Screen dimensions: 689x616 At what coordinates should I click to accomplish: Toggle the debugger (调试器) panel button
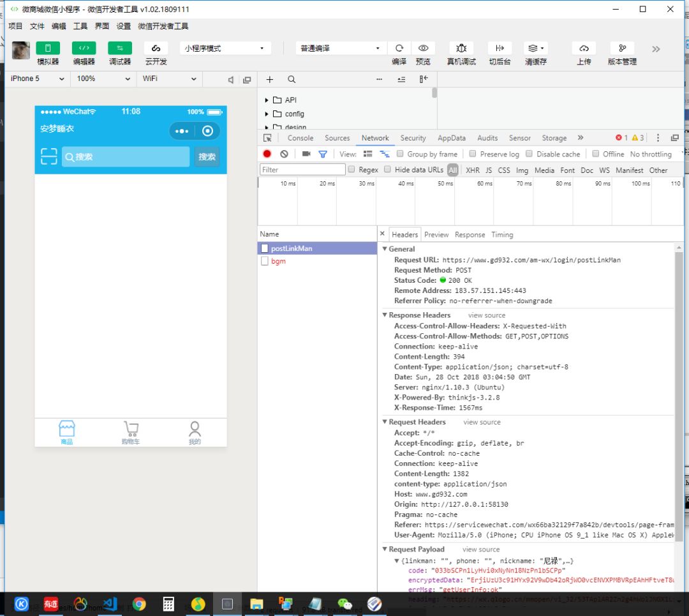coord(120,48)
